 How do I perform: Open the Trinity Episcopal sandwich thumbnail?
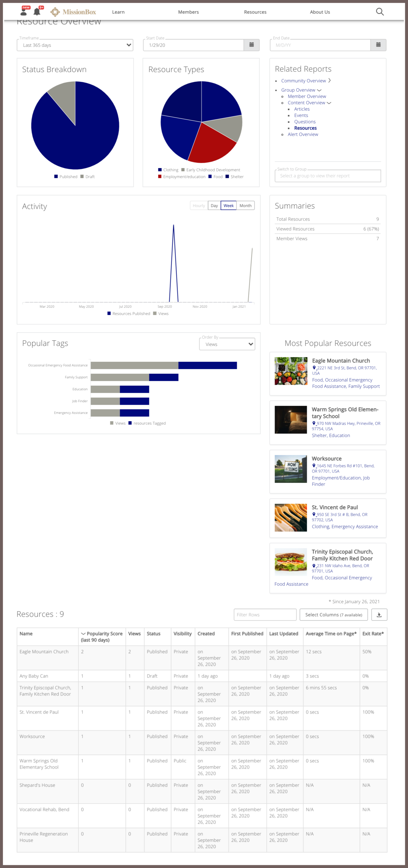click(x=291, y=562)
